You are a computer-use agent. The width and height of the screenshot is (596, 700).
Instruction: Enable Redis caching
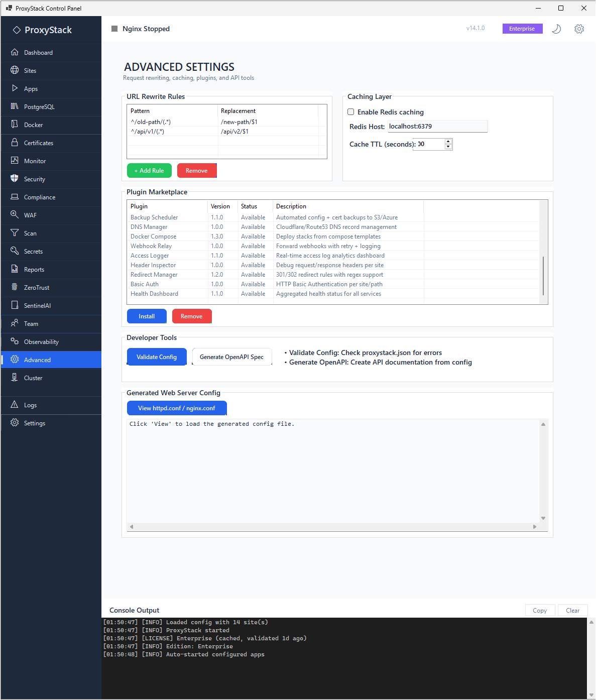(350, 111)
